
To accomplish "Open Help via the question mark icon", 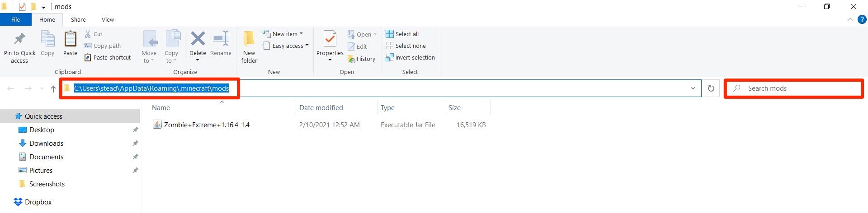I will click(x=862, y=19).
